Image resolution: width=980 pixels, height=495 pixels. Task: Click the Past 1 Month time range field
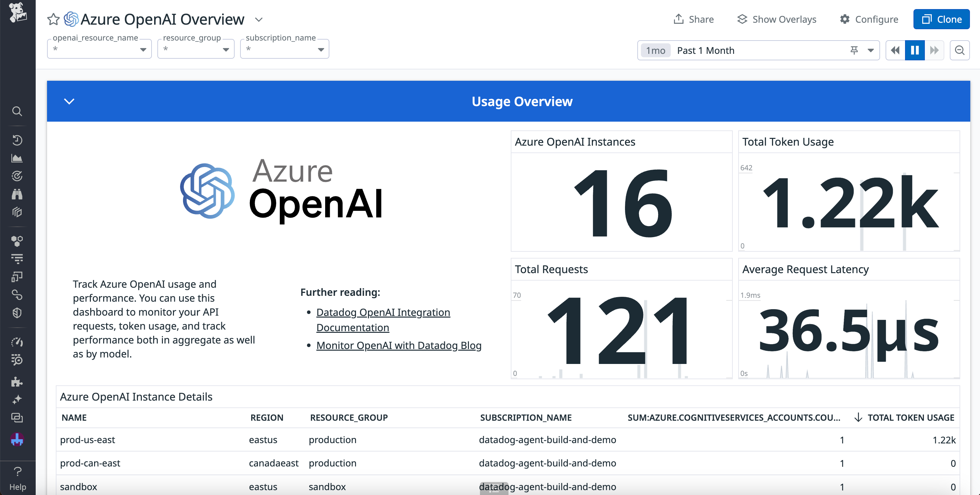tap(706, 50)
